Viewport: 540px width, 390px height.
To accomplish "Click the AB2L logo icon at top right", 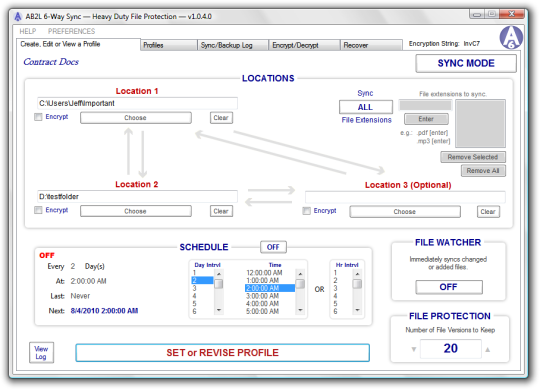I will point(511,38).
